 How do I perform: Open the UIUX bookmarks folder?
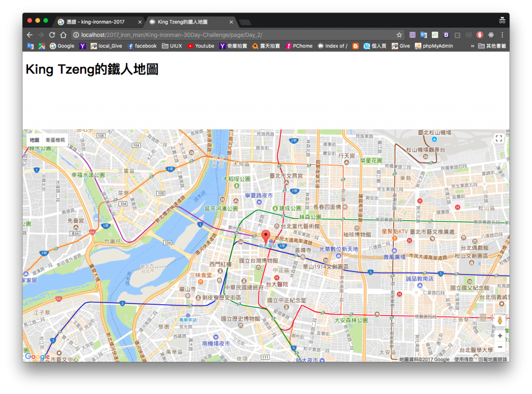172,46
